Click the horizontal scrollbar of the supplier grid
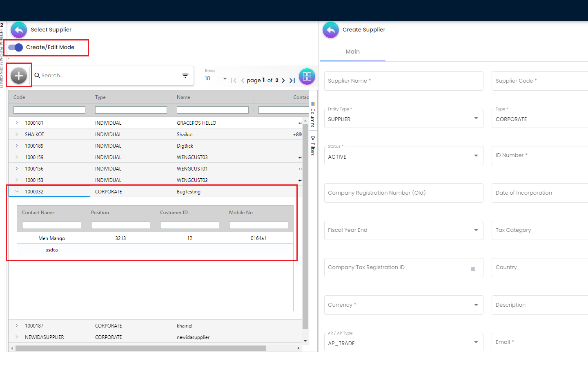This screenshot has height=368, width=588. [x=141, y=348]
